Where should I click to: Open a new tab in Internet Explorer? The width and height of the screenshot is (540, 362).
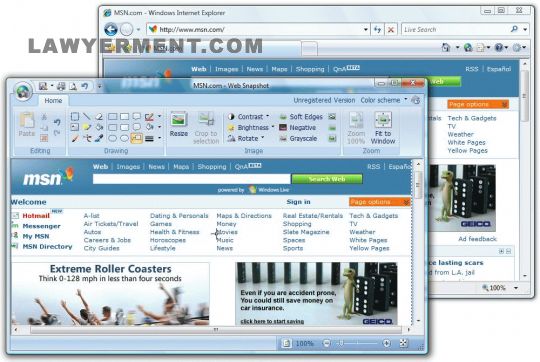coord(309,48)
